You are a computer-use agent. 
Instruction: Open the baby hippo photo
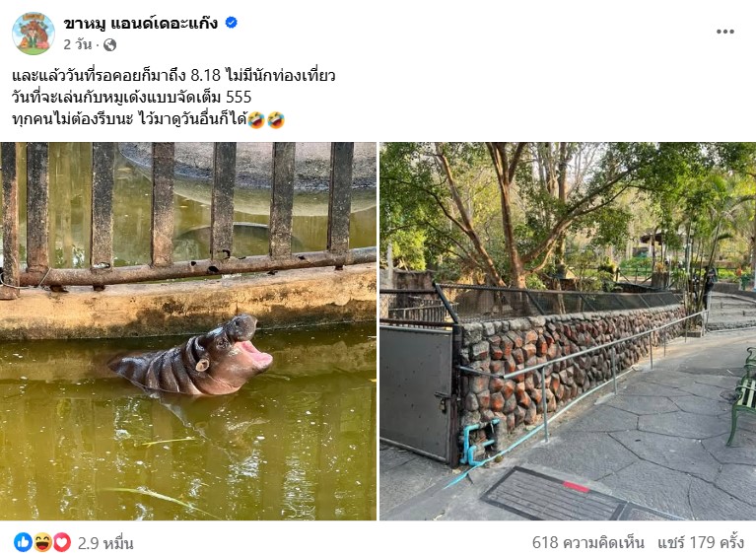pos(188,331)
